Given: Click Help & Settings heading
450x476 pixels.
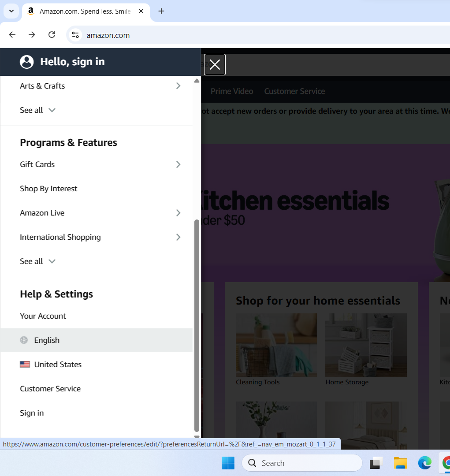Looking at the screenshot, I should coord(56,294).
